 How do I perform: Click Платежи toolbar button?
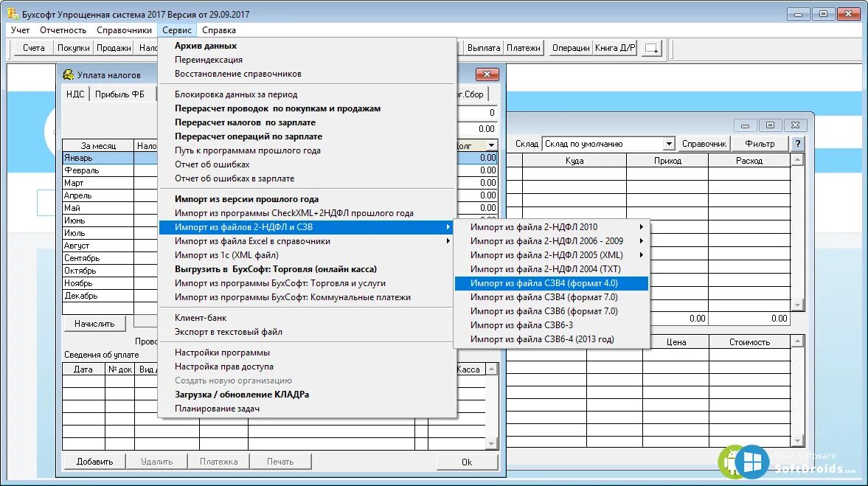pyautogui.click(x=524, y=48)
